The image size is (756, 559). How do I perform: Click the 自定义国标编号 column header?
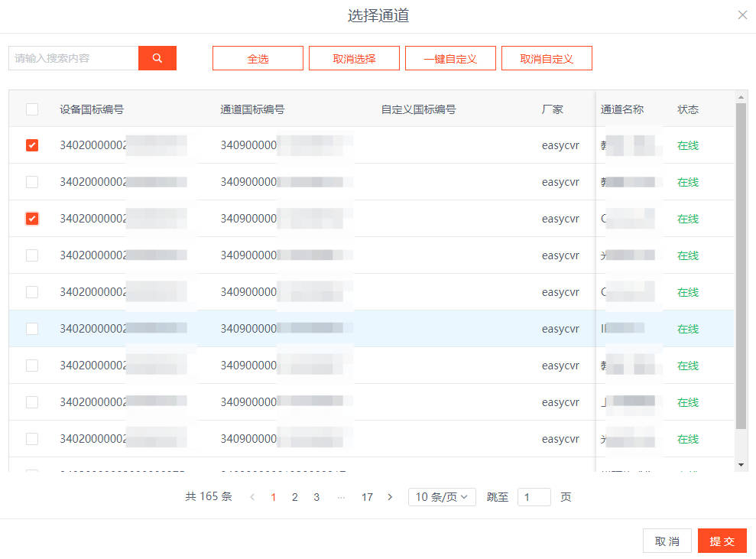[x=418, y=109]
